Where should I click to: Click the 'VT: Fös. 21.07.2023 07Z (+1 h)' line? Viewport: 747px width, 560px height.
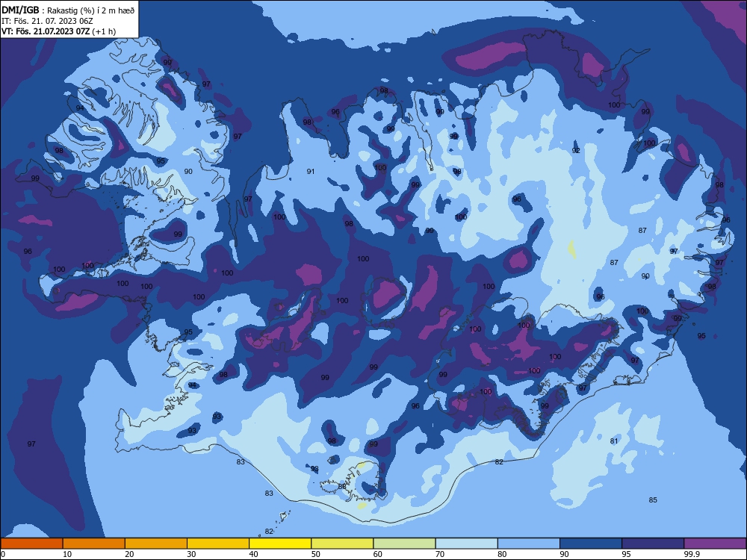58,31
